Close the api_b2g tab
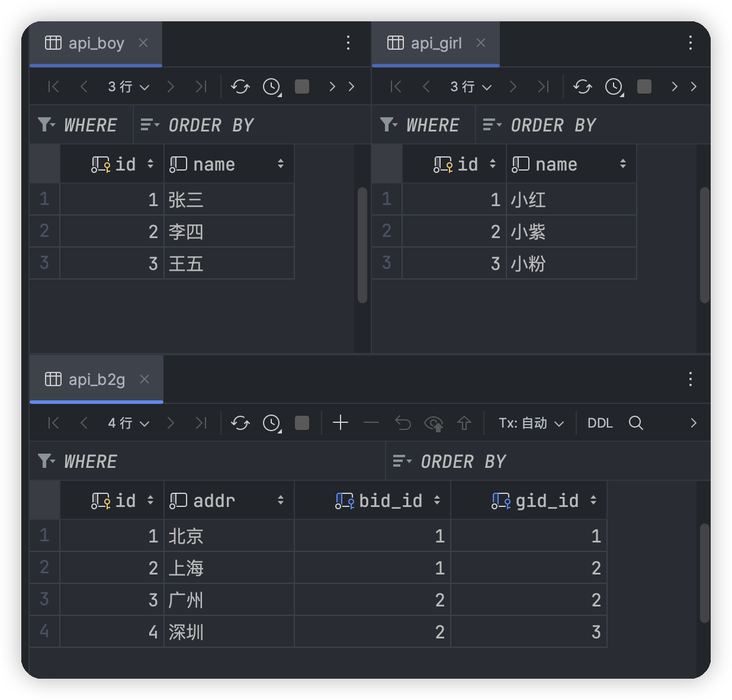732x700 pixels. pyautogui.click(x=145, y=379)
